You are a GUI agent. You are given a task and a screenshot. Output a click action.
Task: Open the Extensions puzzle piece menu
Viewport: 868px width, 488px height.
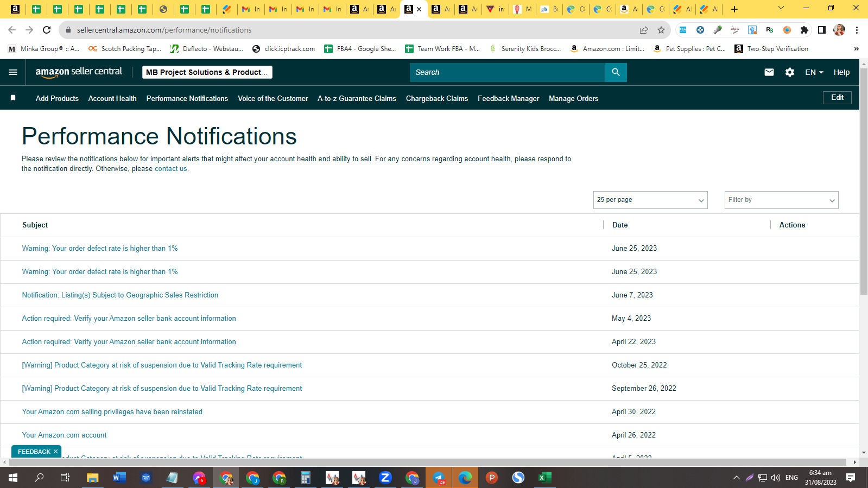pos(804,30)
